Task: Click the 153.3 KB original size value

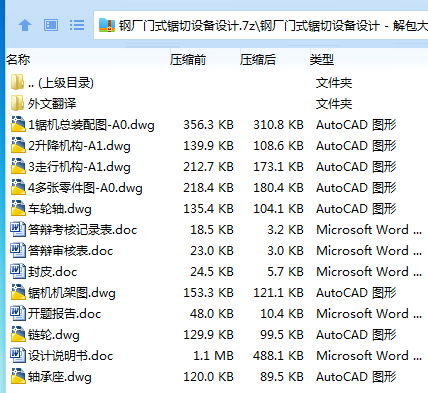Action: [208, 293]
